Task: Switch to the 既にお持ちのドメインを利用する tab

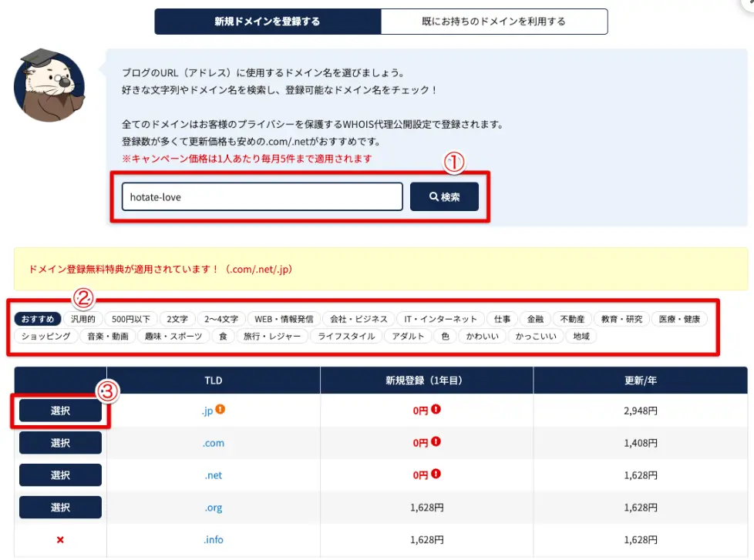Action: [493, 21]
